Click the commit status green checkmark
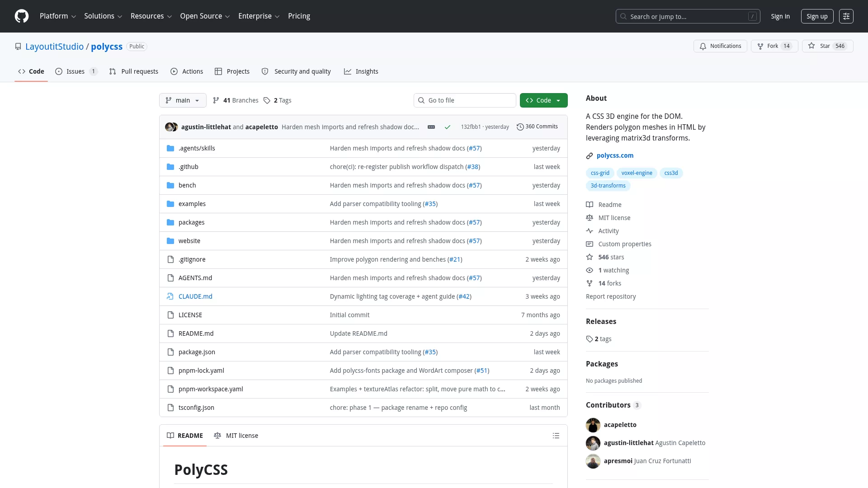The width and height of the screenshot is (868, 488). [x=448, y=127]
